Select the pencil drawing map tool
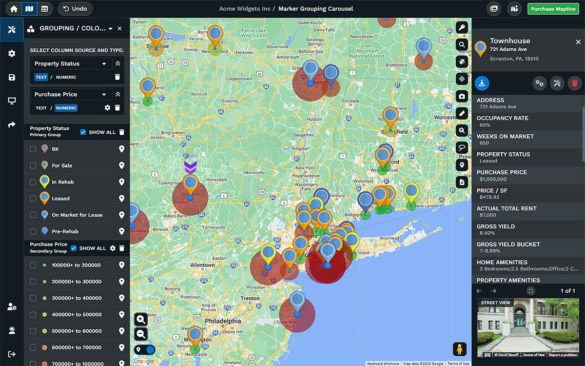This screenshot has width=585, height=366. pos(462,113)
